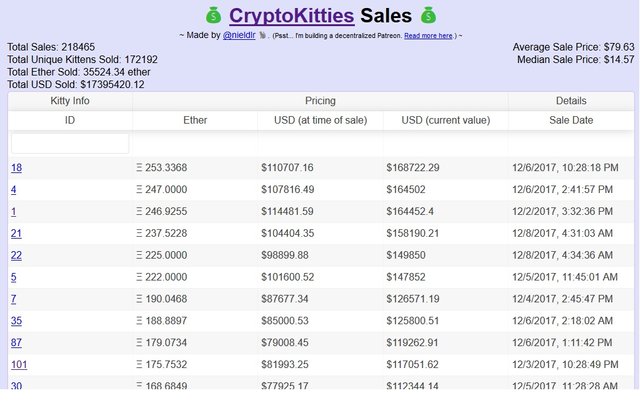
Task: Open kitty ID 7 link
Action: [13, 299]
